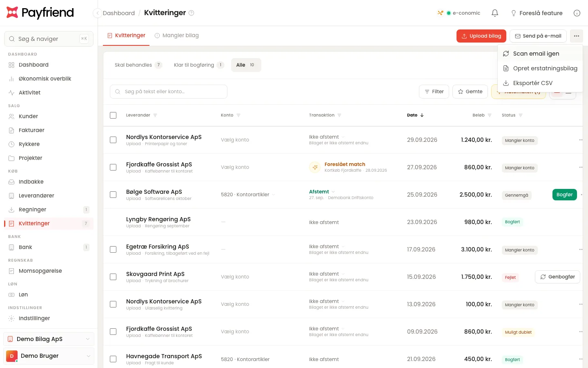Open Vælg konto for Fjordkaffe 27.09.2026 row

pos(235,167)
